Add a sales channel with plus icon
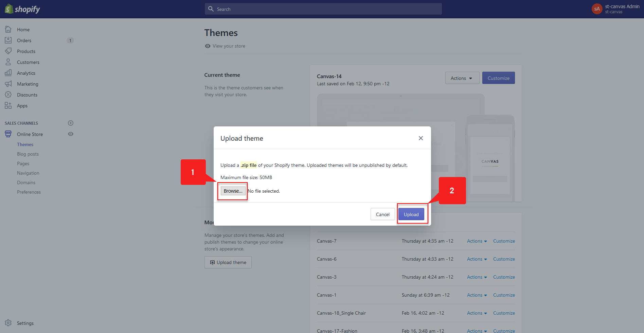This screenshot has width=644, height=333. pyautogui.click(x=71, y=123)
